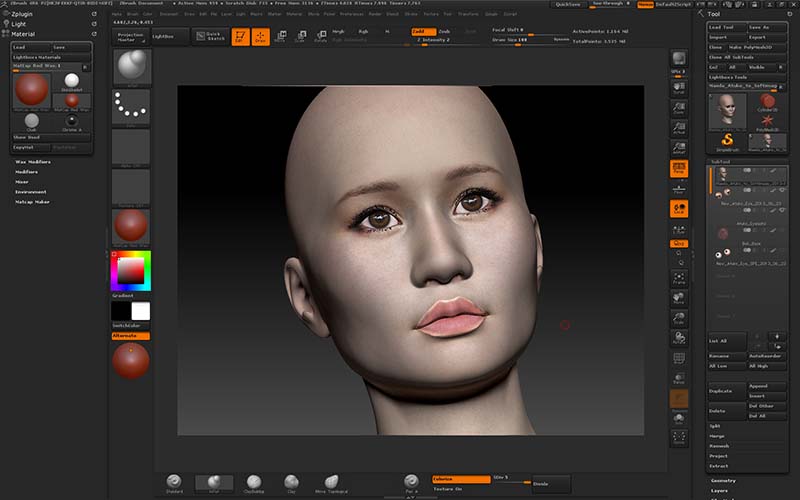Pick a color in the color picker square
The width and height of the screenshot is (800, 500).
[x=131, y=270]
